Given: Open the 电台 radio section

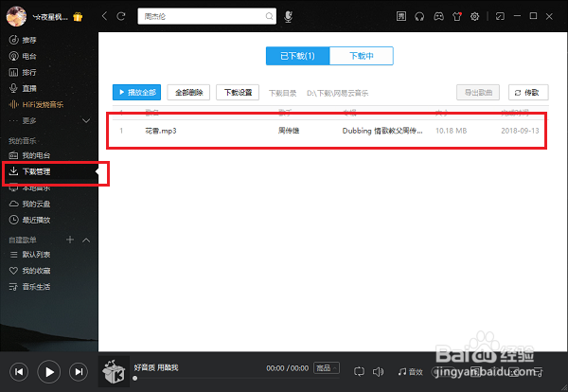Looking at the screenshot, I should click(23, 56).
